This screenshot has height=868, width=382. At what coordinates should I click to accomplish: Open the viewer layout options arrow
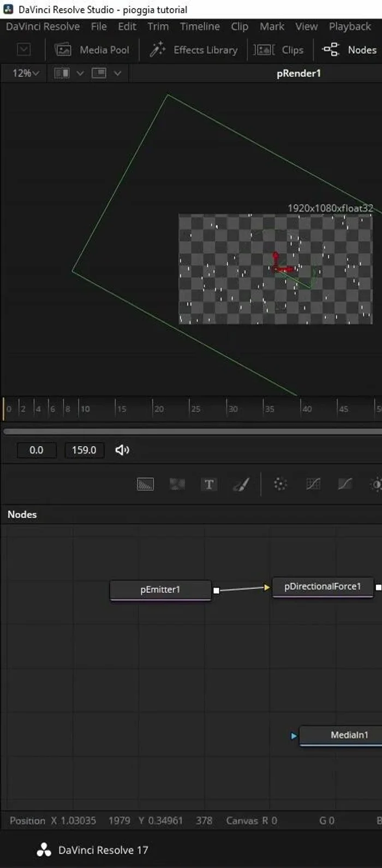click(x=117, y=73)
